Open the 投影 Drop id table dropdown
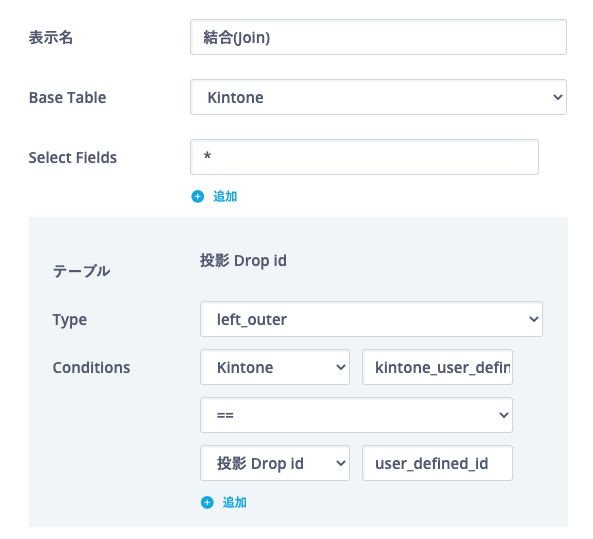This screenshot has height=539, width=593. pyautogui.click(x=275, y=463)
